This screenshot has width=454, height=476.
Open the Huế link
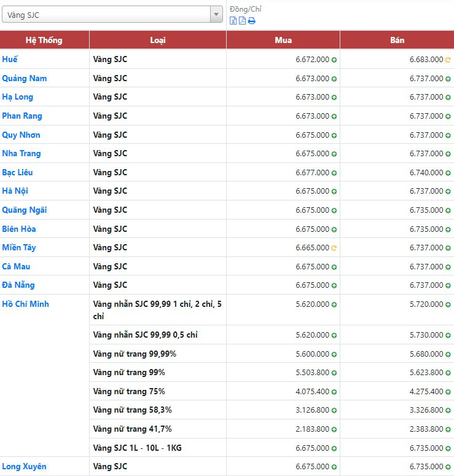(x=10, y=59)
